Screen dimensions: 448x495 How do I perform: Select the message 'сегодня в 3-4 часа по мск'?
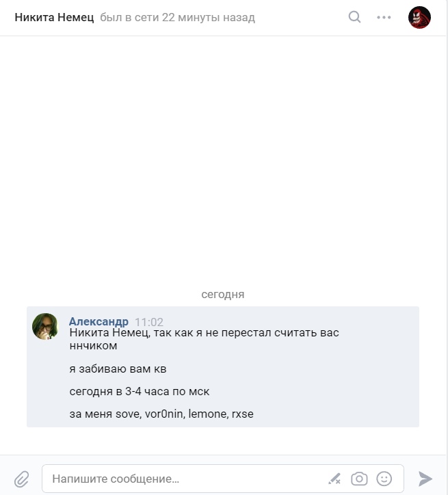140,392
